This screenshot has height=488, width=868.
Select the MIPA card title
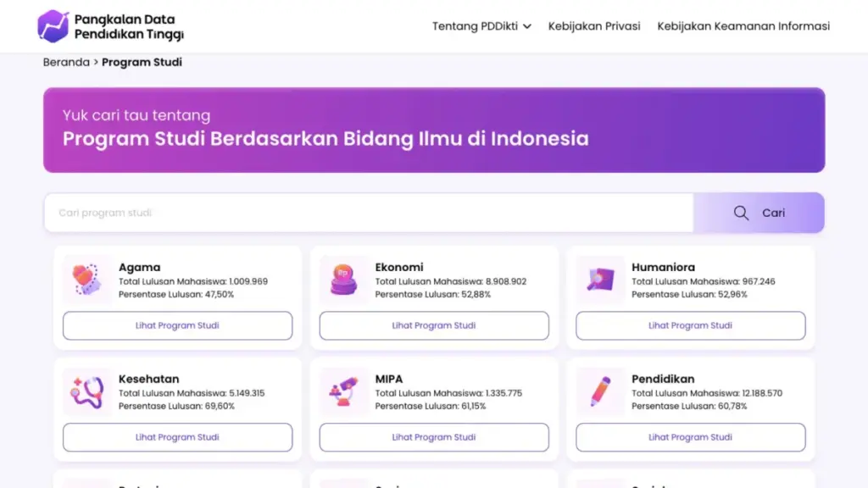pos(389,379)
